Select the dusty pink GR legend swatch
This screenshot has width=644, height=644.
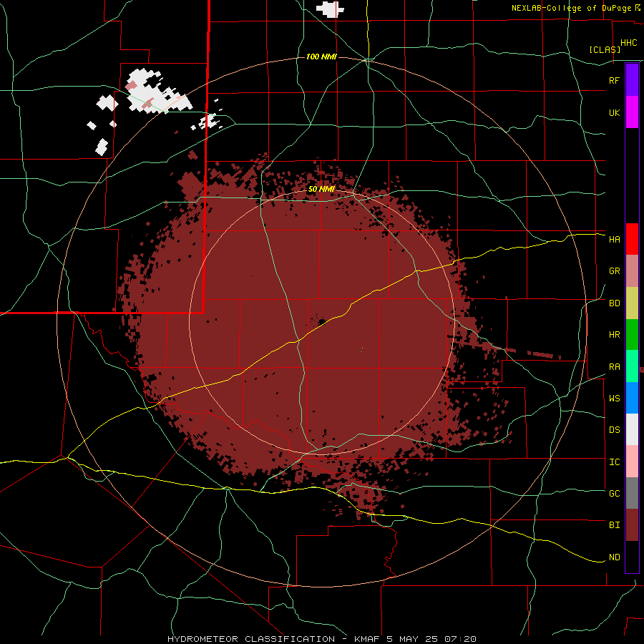[x=632, y=271]
